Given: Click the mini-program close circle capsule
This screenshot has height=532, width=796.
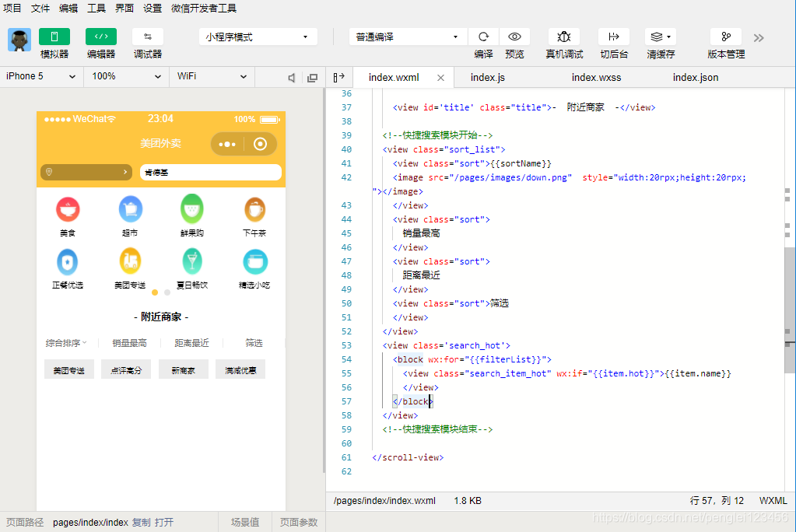Looking at the screenshot, I should pyautogui.click(x=260, y=144).
